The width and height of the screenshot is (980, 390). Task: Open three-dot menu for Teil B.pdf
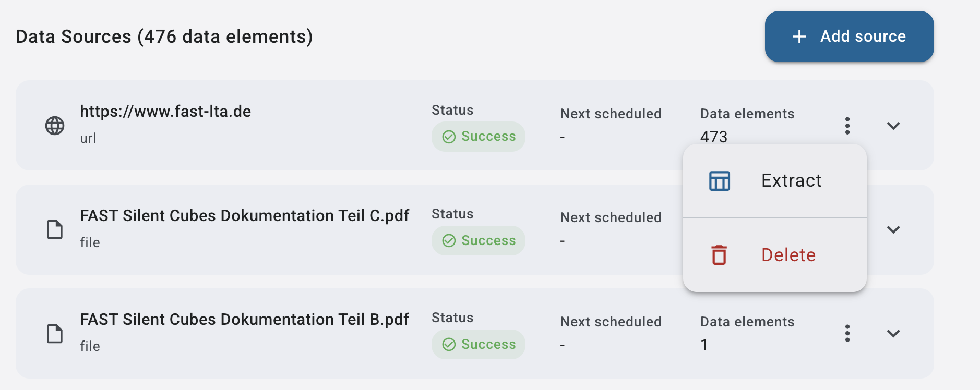(x=847, y=333)
